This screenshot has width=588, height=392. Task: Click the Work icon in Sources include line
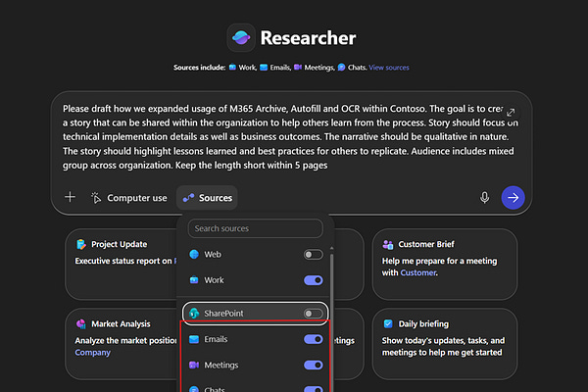coord(232,68)
